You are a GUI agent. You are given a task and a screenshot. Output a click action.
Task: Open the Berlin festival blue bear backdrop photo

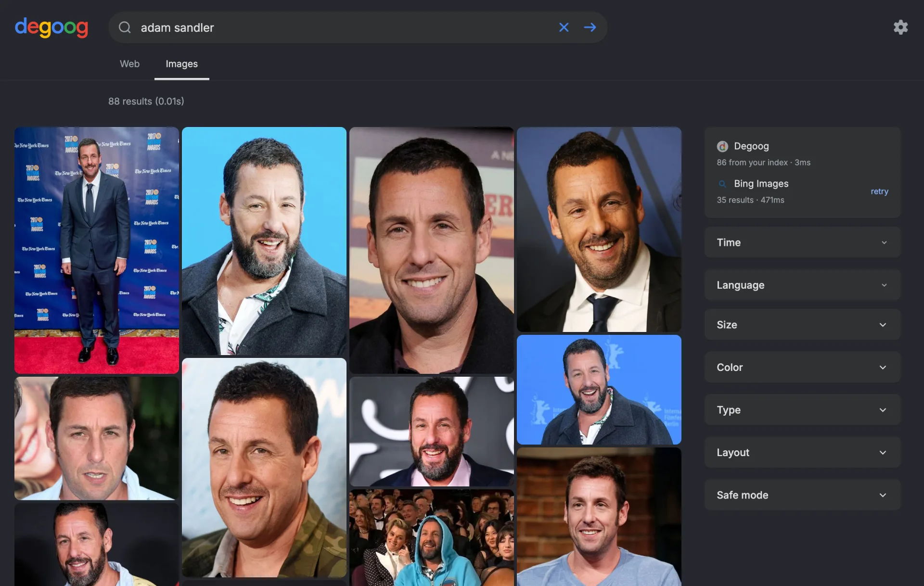[x=599, y=390]
